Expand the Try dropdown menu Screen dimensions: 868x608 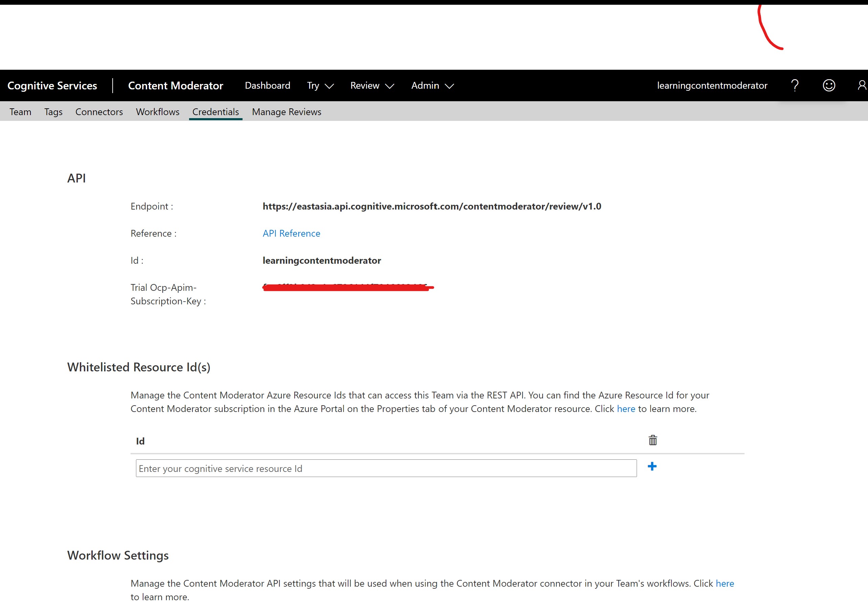[x=320, y=86]
